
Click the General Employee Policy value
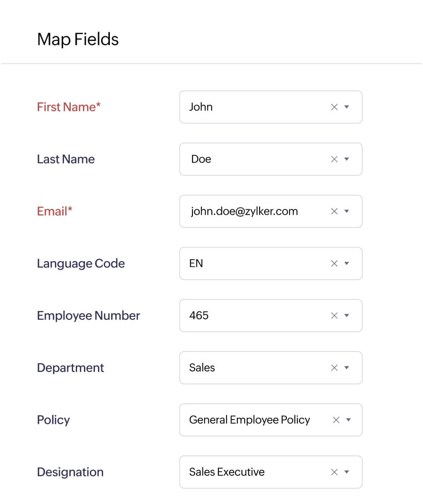(x=250, y=420)
